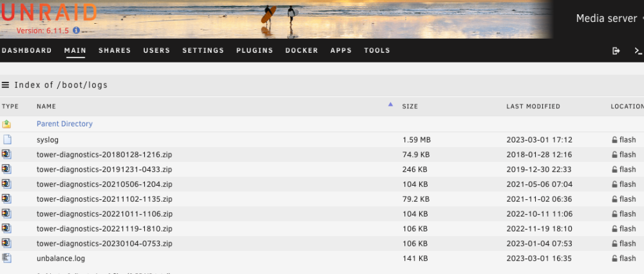Toggle the Name column sort arrow
The height and width of the screenshot is (274, 644).
[x=390, y=105]
